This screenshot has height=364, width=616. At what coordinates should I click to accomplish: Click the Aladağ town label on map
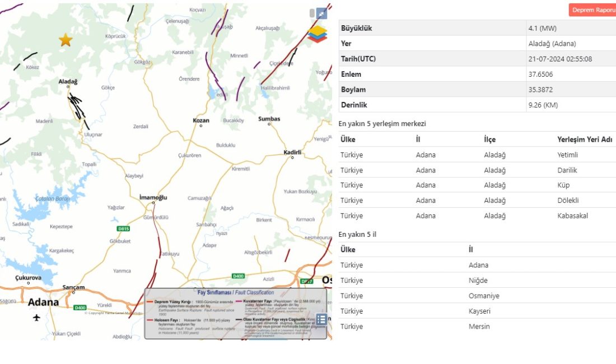pyautogui.click(x=68, y=81)
